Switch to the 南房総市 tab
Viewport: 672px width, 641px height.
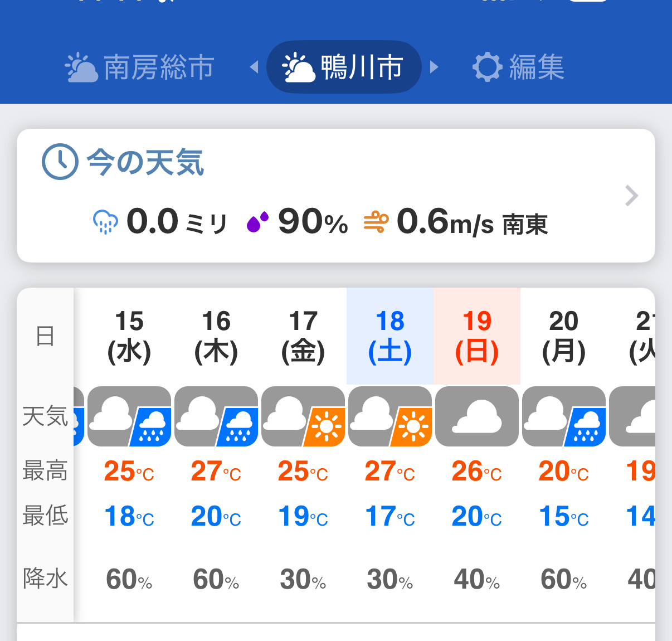click(x=139, y=67)
